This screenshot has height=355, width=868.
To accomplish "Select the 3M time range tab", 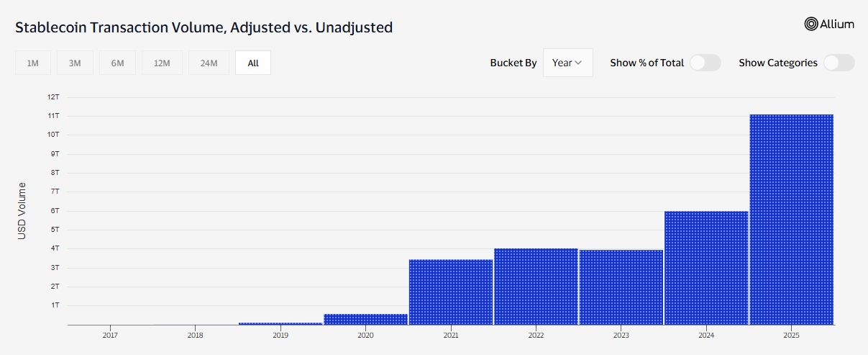I will [75, 63].
